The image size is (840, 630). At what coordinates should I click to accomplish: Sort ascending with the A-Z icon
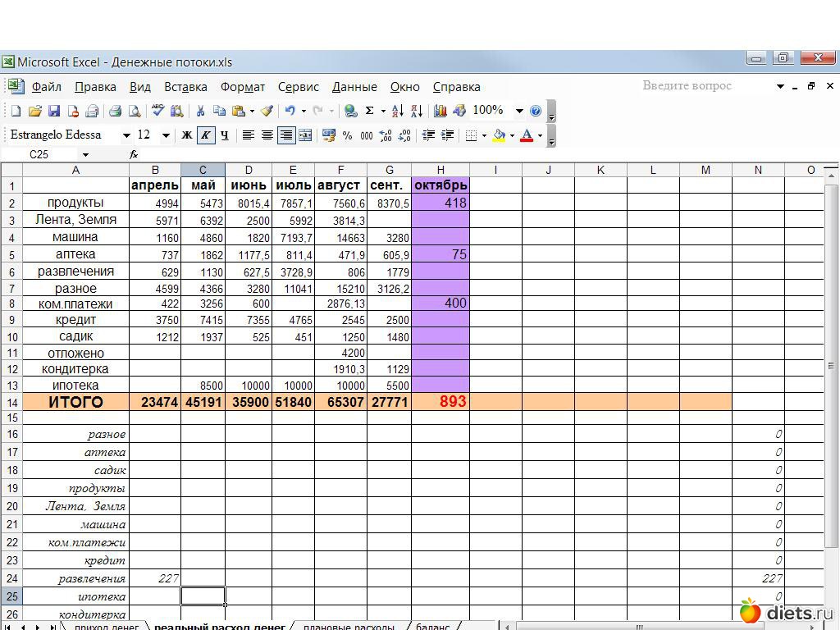pos(398,111)
